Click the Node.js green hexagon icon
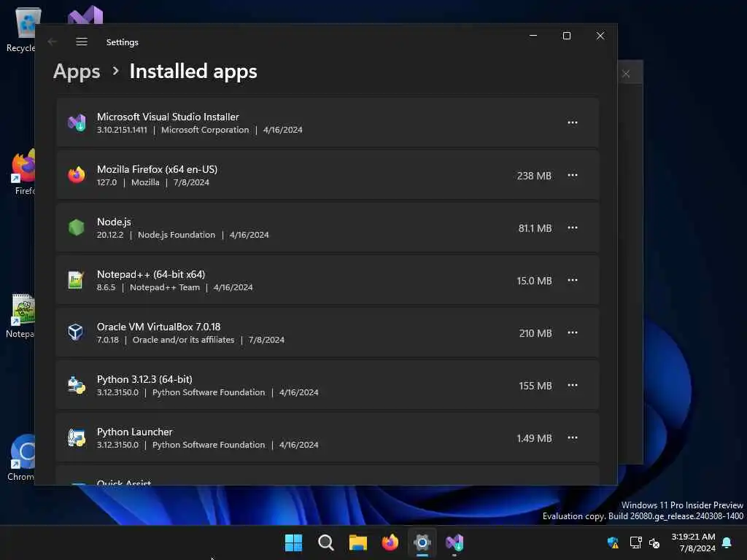The height and width of the screenshot is (560, 747). click(76, 227)
